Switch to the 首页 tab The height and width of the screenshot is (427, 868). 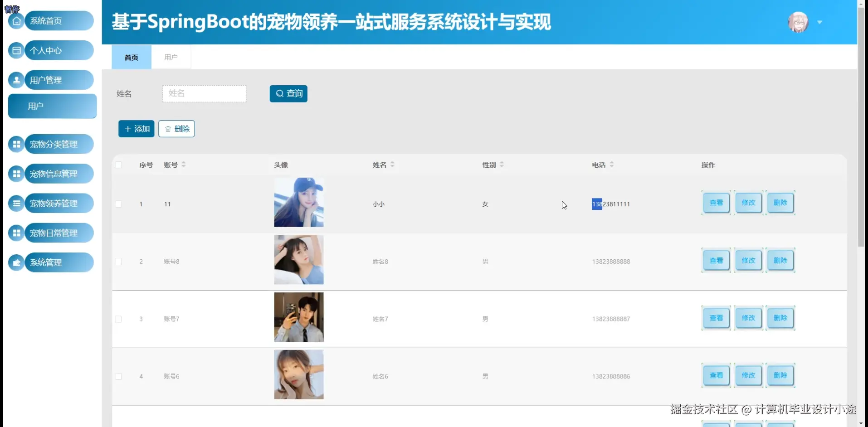(132, 57)
